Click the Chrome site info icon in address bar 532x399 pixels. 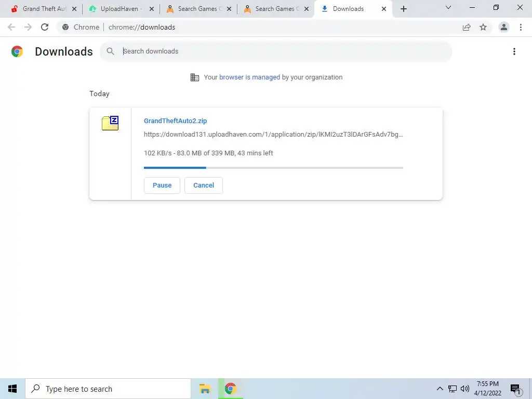(65, 27)
